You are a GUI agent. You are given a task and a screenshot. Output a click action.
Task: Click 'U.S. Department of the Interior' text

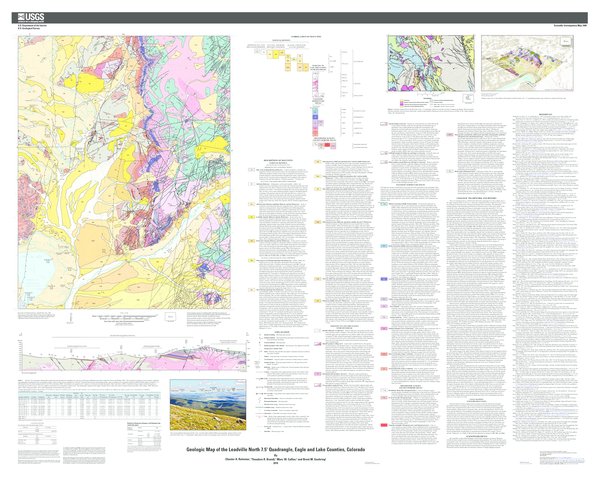click(x=32, y=25)
